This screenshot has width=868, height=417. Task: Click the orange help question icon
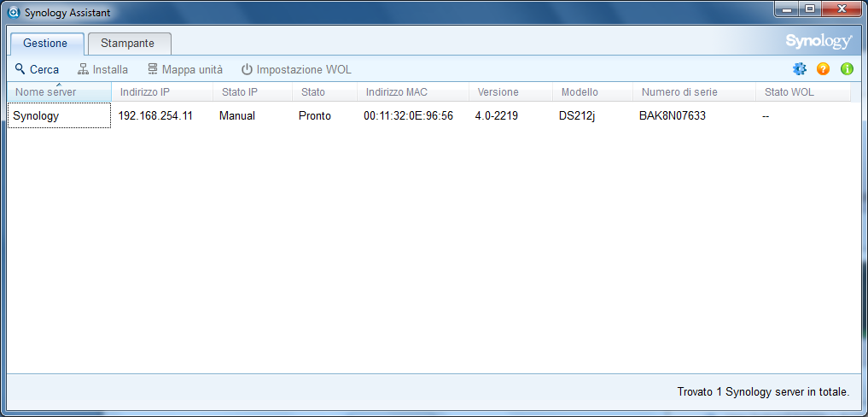click(823, 69)
